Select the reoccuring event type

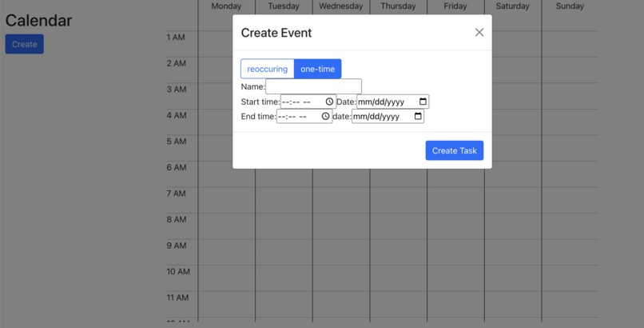[x=268, y=69]
